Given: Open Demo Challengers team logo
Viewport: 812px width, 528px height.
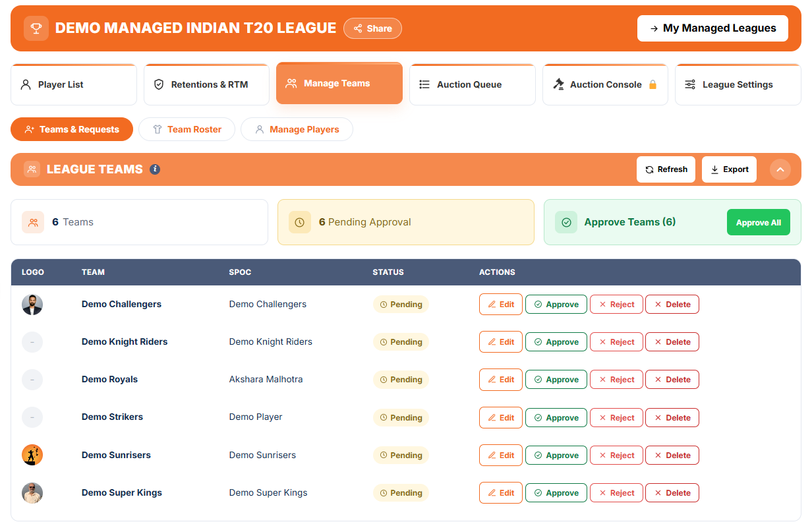Looking at the screenshot, I should click(x=32, y=305).
